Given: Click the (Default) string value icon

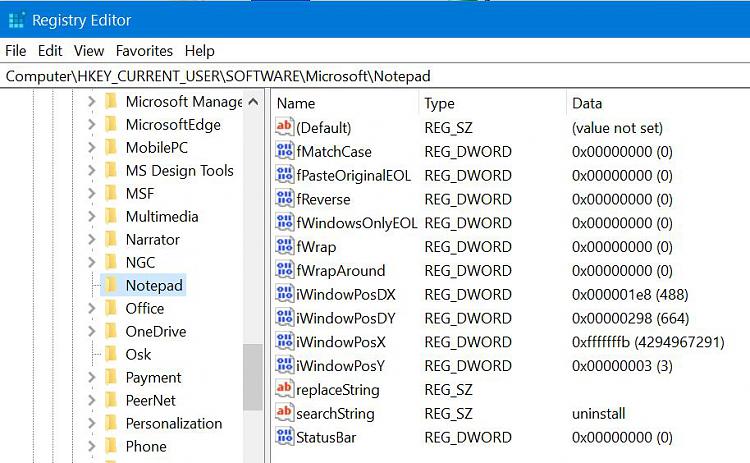Looking at the screenshot, I should click(x=285, y=127).
